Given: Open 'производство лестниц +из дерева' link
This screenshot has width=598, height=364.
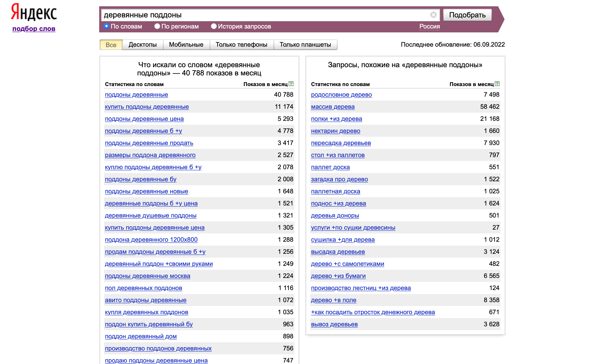Looking at the screenshot, I should 361,288.
